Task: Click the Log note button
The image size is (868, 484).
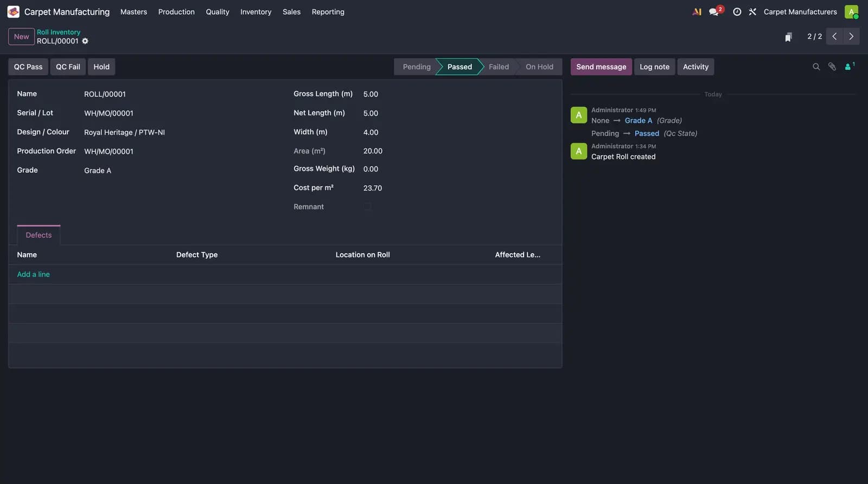Action: pos(654,67)
